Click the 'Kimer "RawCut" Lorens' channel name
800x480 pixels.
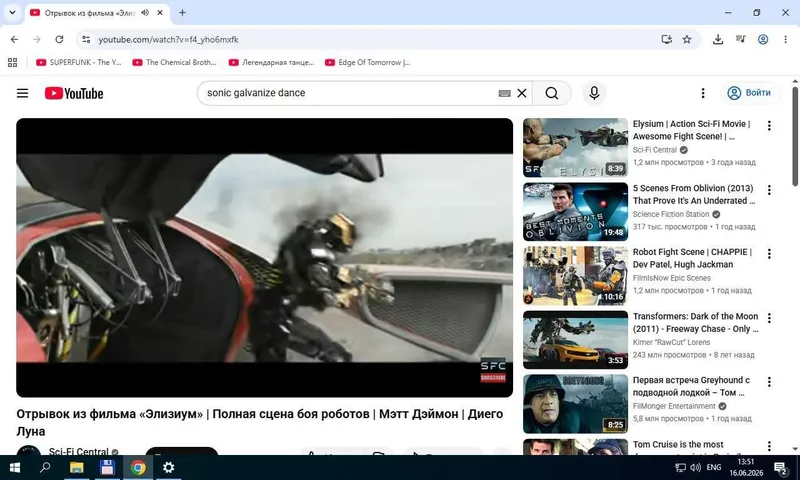pyautogui.click(x=671, y=342)
